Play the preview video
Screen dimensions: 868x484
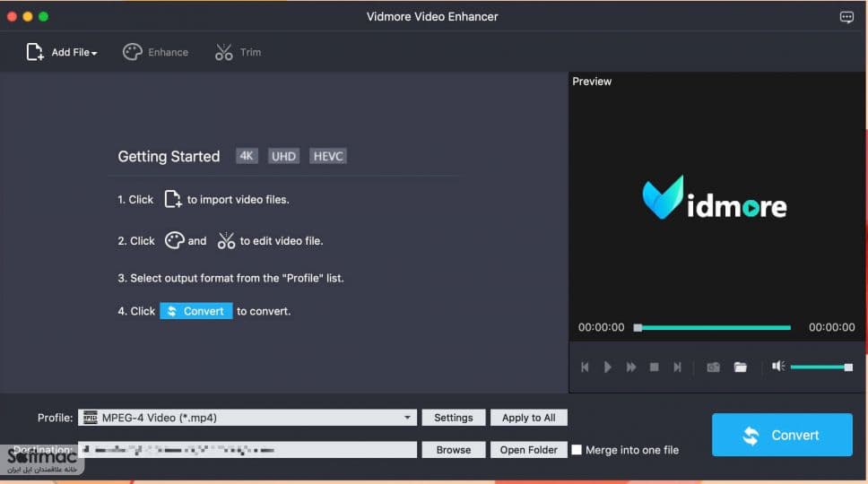pyautogui.click(x=608, y=367)
